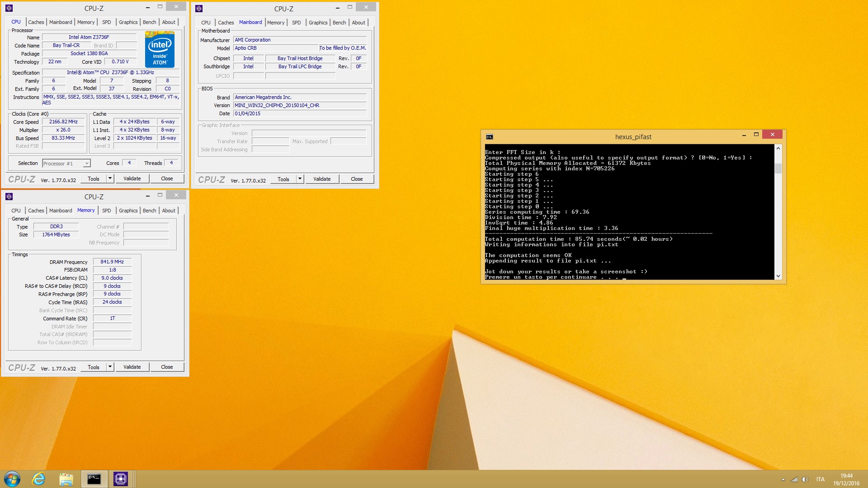This screenshot has height=488, width=868.
Task: Click the Core Speed value 2166.82 MHz
Action: (63, 122)
